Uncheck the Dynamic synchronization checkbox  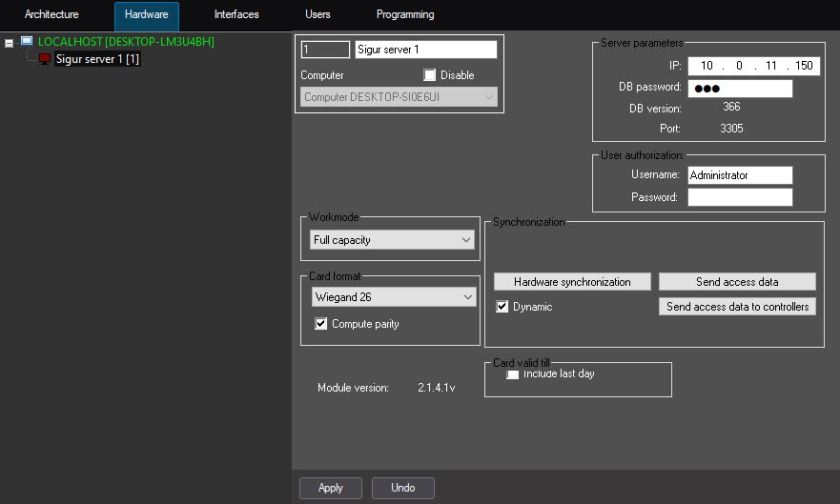(502, 307)
